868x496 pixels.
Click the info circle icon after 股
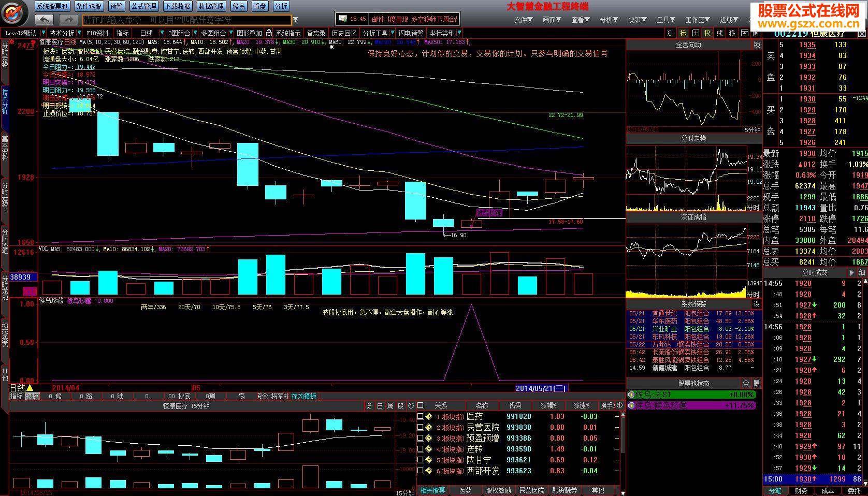click(x=411, y=406)
